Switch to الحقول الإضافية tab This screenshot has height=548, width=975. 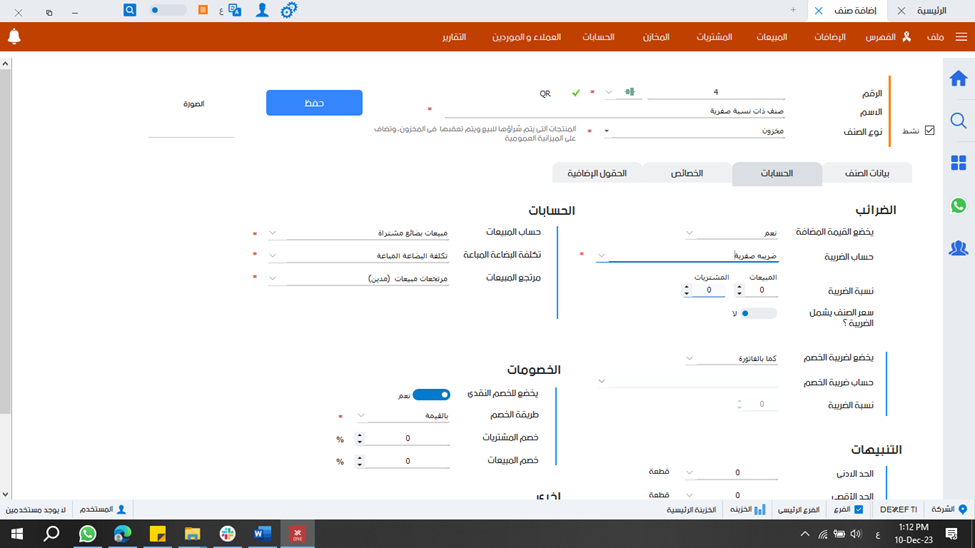coord(597,174)
